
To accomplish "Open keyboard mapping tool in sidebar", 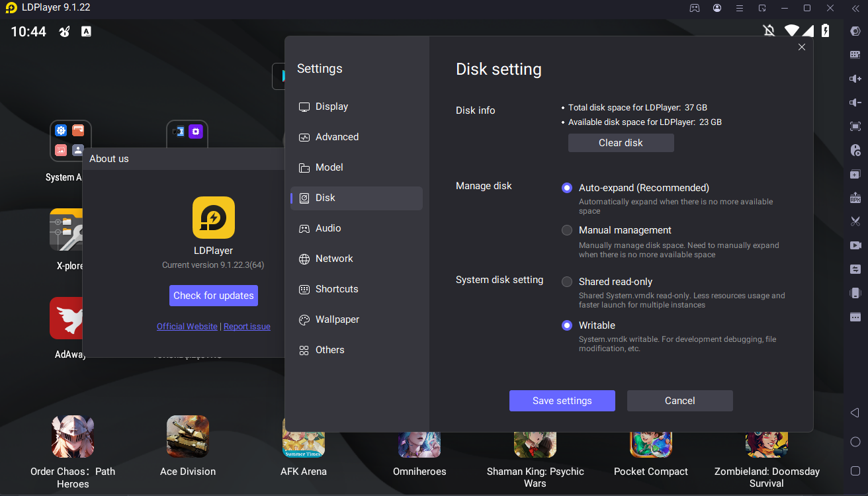I will coord(855,55).
